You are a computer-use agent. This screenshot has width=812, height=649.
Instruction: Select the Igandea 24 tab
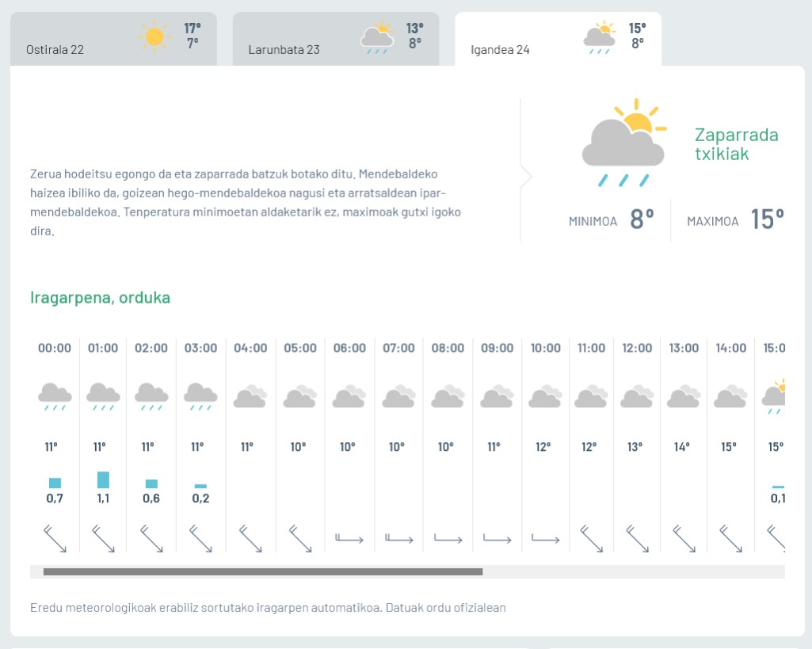(x=558, y=39)
